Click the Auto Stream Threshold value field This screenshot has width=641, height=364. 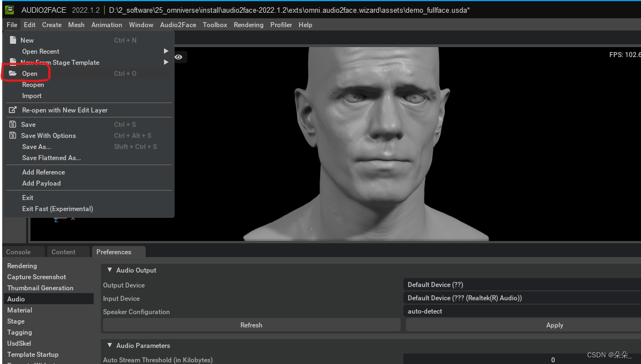coord(522,360)
